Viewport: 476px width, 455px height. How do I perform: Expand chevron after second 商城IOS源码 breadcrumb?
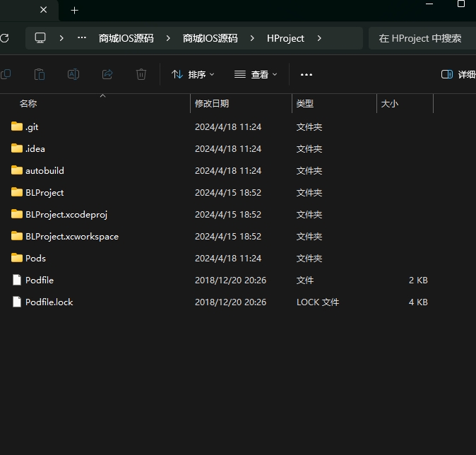pos(252,38)
